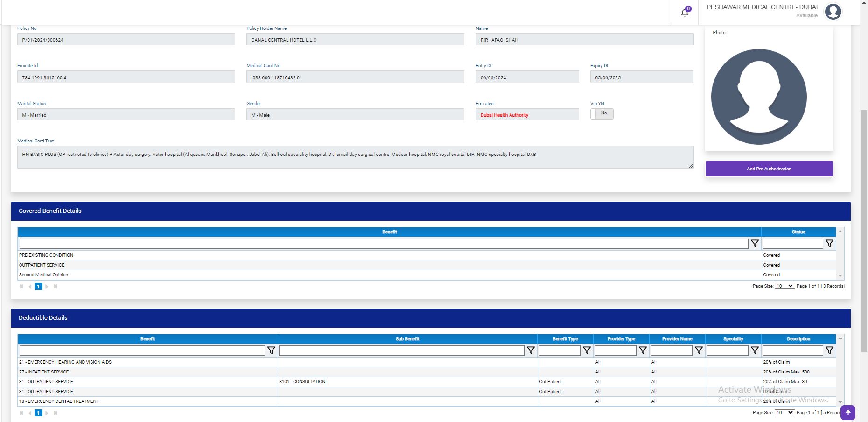
Task: Select page 1 in Covered Benefit pager
Action: coord(38,287)
